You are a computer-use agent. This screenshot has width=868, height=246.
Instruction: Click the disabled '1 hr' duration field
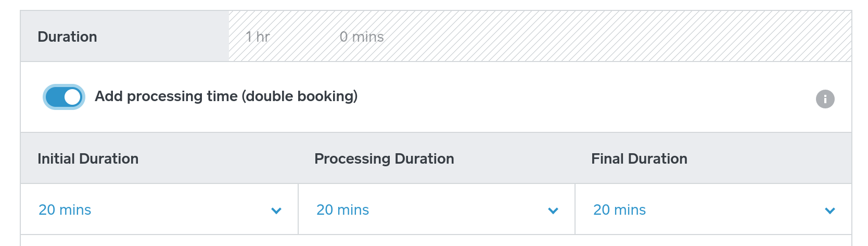258,37
